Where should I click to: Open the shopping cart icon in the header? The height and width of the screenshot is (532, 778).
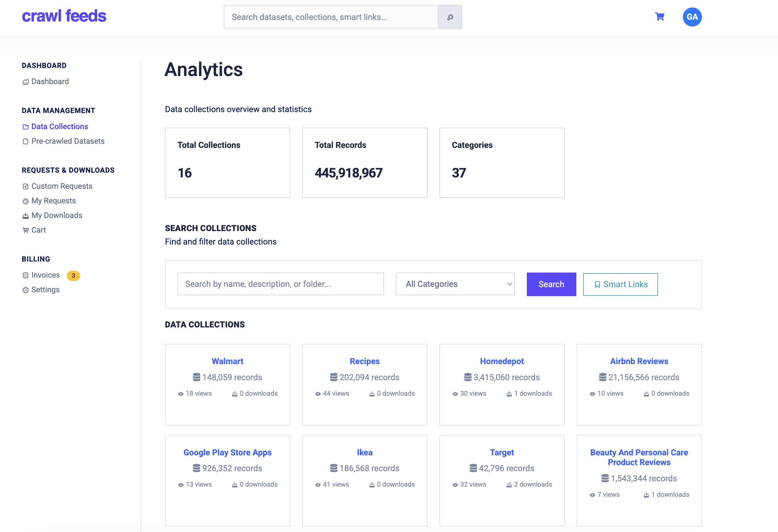pos(659,17)
